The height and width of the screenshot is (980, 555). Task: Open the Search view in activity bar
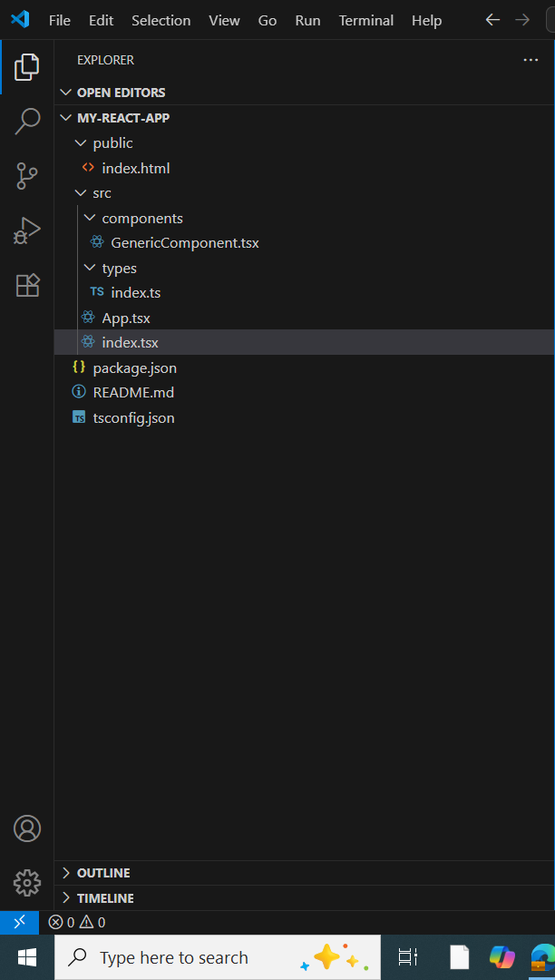point(27,121)
